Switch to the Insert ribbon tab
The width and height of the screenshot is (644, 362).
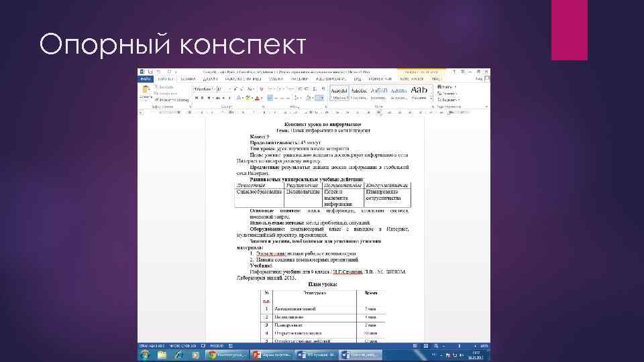click(x=188, y=79)
